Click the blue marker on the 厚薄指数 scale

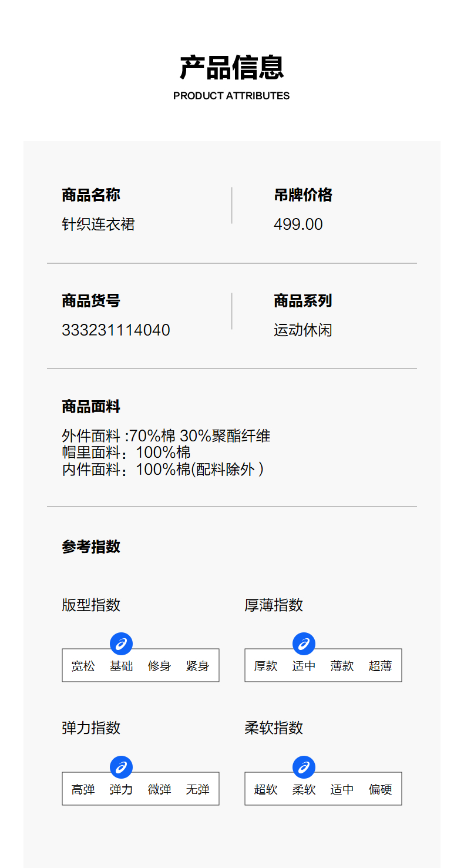(x=304, y=644)
